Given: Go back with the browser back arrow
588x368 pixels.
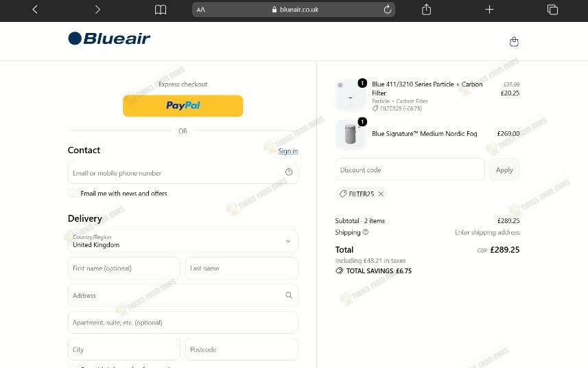Looking at the screenshot, I should coord(35,10).
